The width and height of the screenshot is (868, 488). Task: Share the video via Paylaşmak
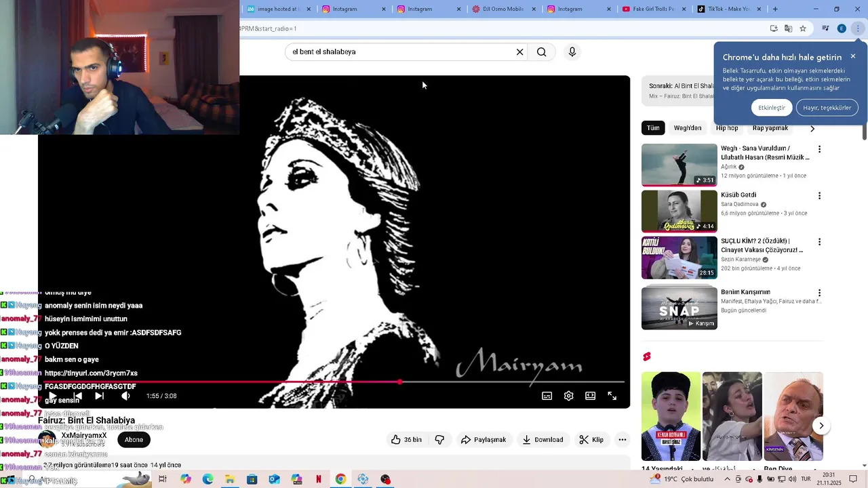tap(484, 440)
